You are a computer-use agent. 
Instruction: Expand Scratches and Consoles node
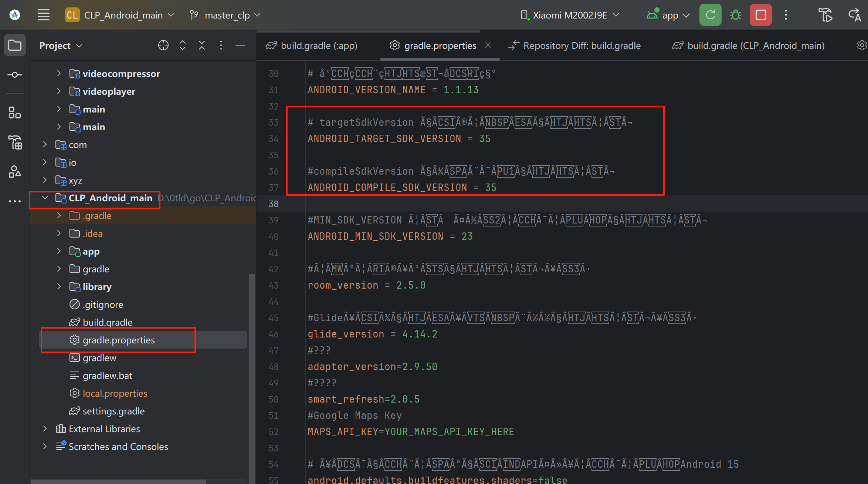coord(45,446)
